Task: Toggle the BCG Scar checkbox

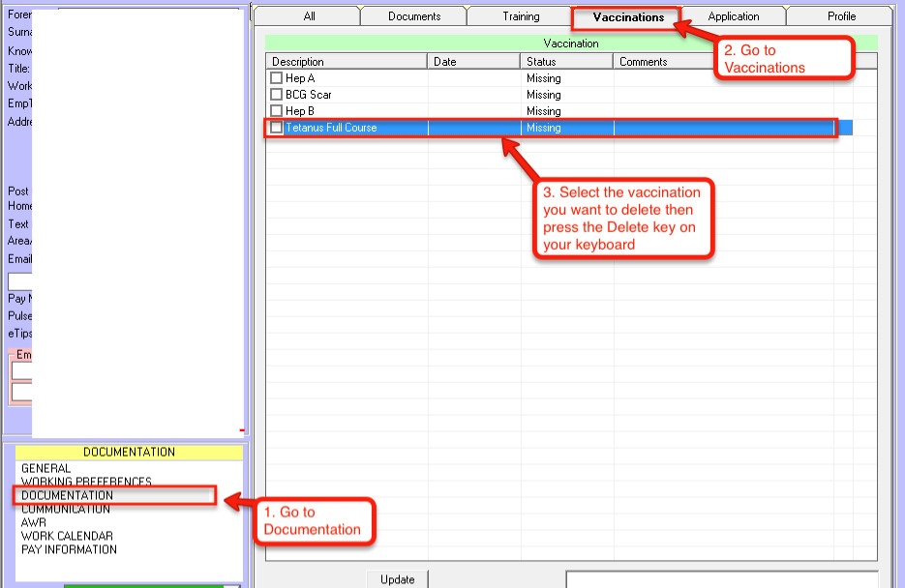Action: point(277,95)
